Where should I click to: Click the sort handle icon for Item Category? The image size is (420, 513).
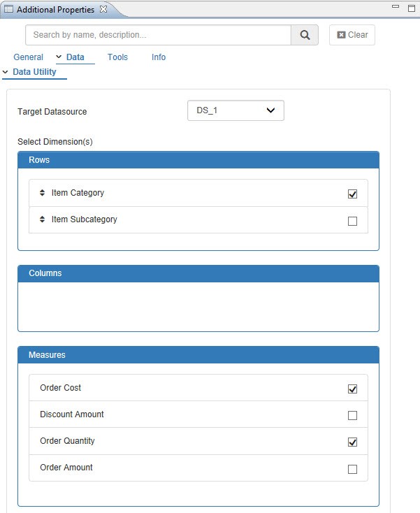tap(42, 193)
